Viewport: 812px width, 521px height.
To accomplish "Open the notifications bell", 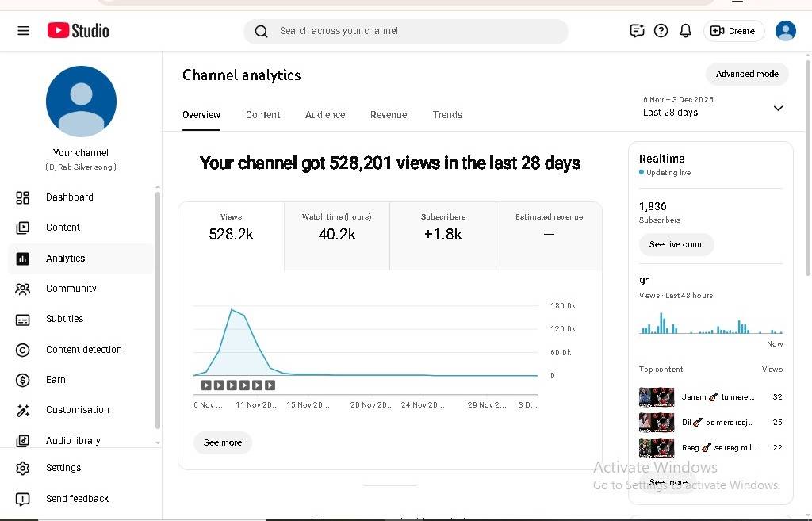I will click(685, 31).
